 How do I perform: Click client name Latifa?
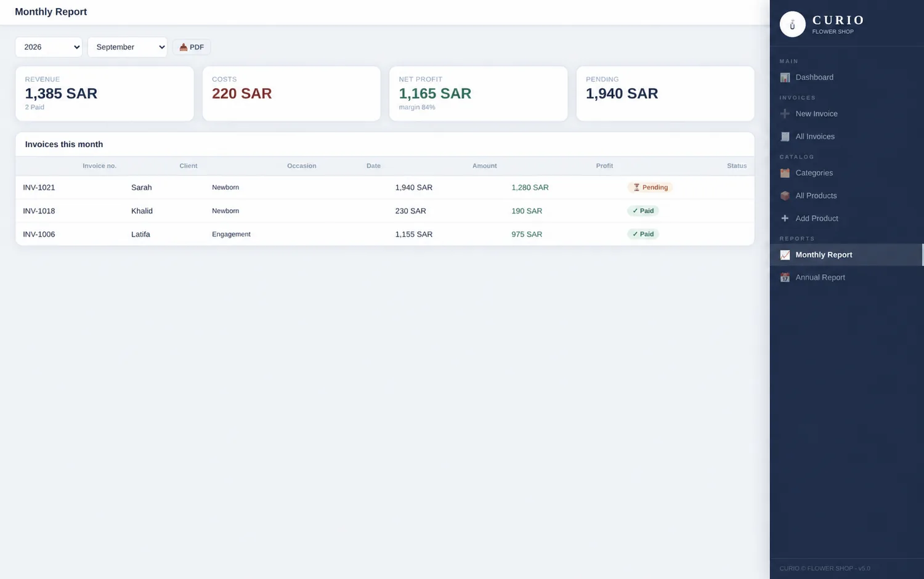140,234
